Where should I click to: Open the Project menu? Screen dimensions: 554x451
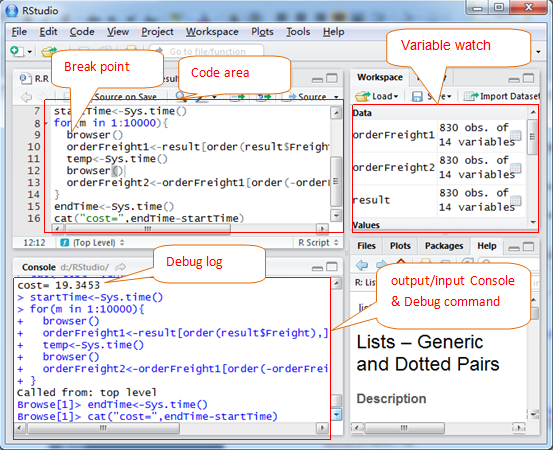click(x=158, y=32)
